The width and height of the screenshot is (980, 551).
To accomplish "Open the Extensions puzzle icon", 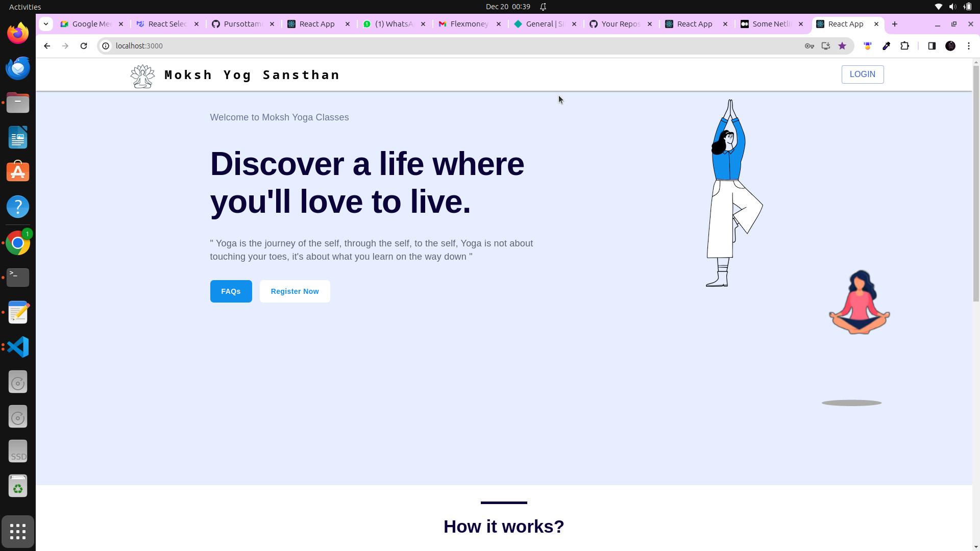I will [904, 46].
